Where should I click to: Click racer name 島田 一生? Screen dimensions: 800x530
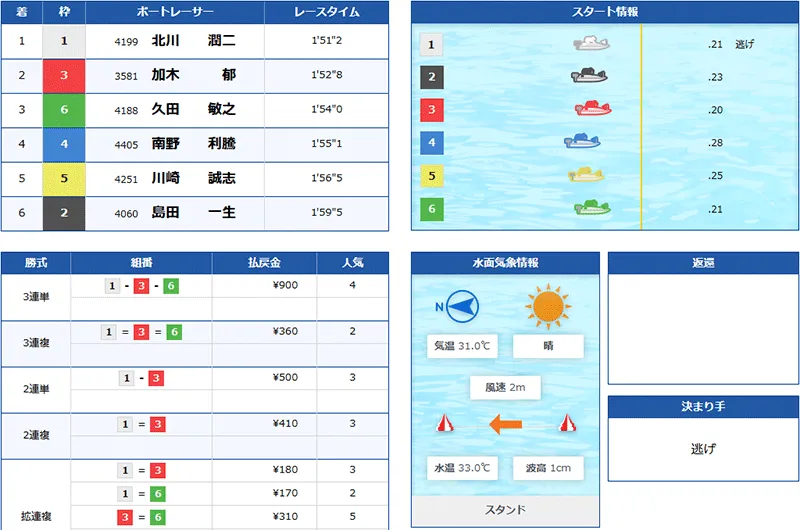tap(193, 212)
